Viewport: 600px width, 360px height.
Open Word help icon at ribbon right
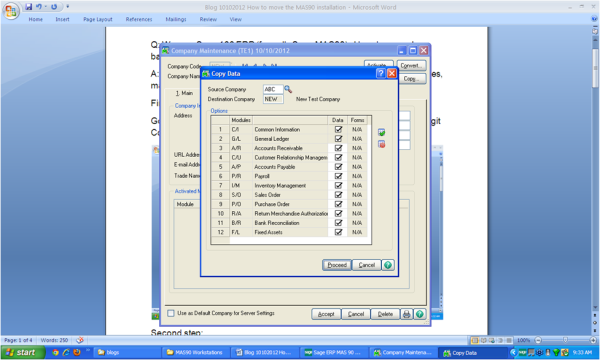(x=594, y=19)
